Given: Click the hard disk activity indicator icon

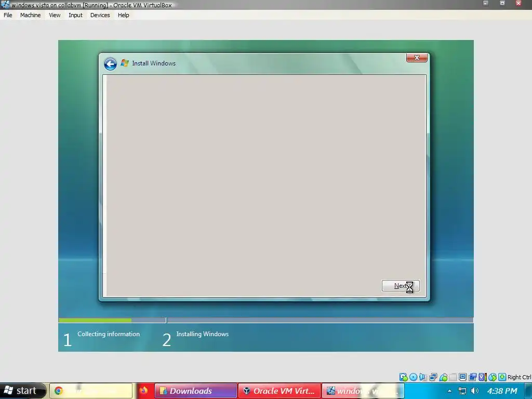Looking at the screenshot, I should 403,377.
